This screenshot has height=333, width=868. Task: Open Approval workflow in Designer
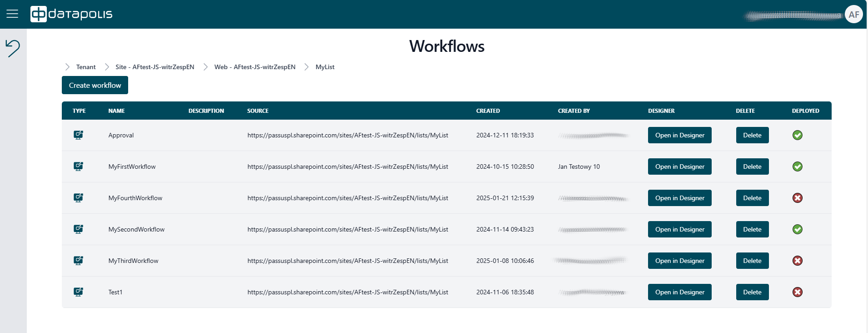point(679,135)
